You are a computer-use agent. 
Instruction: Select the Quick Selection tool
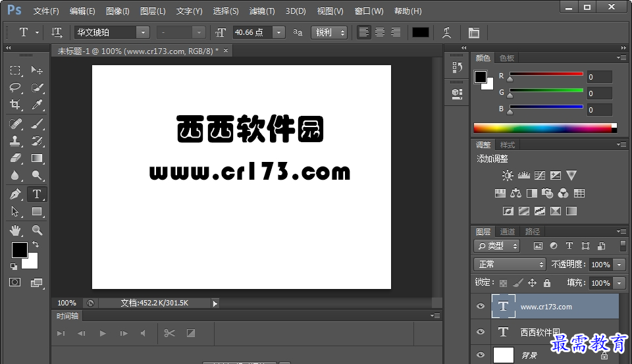click(x=37, y=87)
